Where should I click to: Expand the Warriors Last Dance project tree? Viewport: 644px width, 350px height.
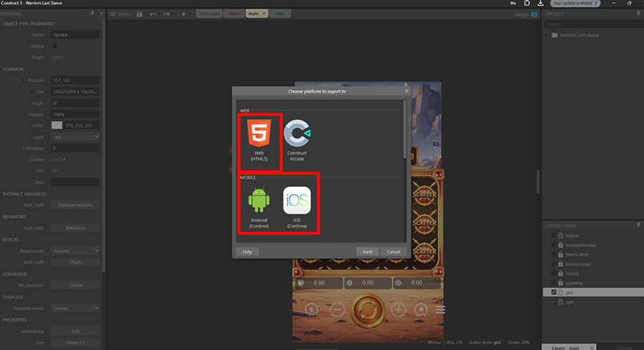[547, 35]
